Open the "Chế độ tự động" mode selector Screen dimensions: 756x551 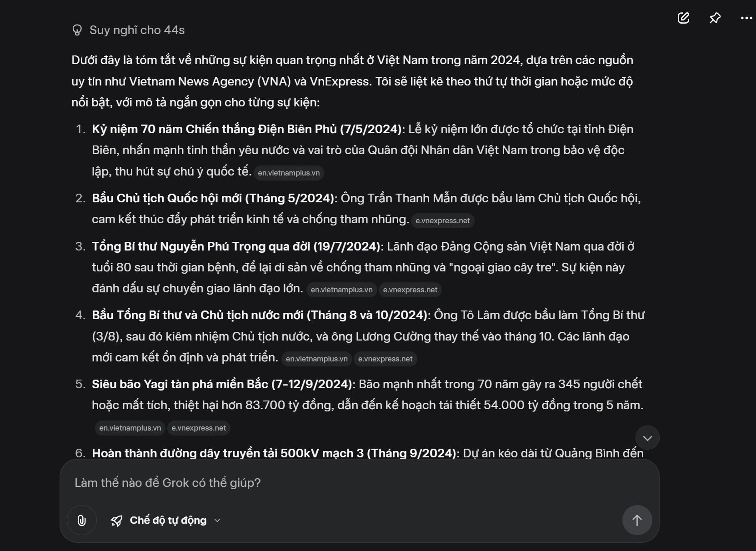pos(168,520)
